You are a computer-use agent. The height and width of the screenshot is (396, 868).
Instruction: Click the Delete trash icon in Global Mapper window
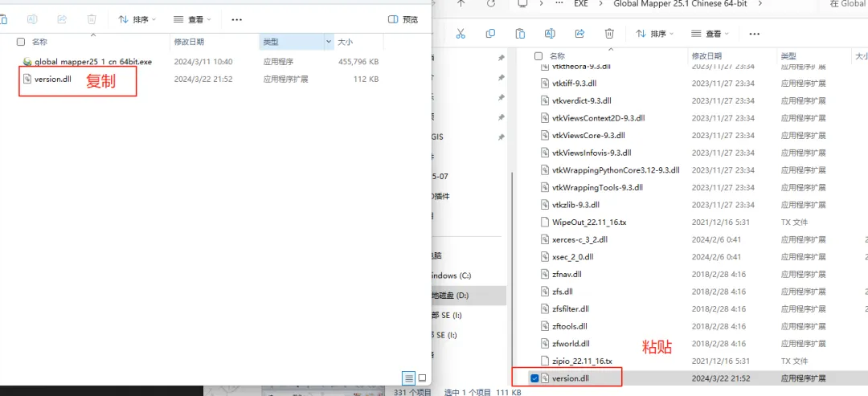pyautogui.click(x=609, y=34)
